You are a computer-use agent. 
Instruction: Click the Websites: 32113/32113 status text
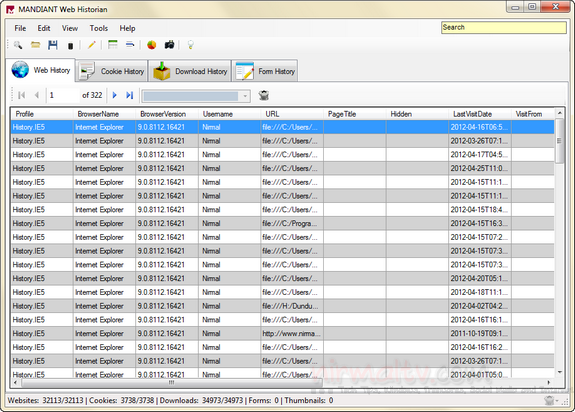tap(45, 400)
